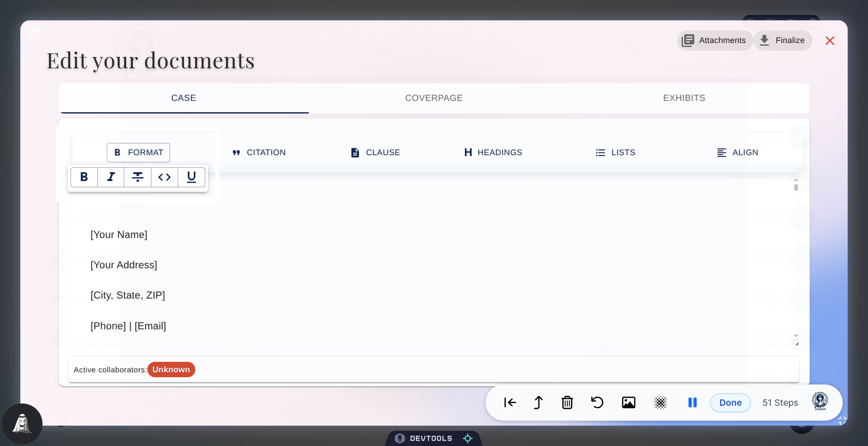Toggle italic formatting

[x=111, y=177]
